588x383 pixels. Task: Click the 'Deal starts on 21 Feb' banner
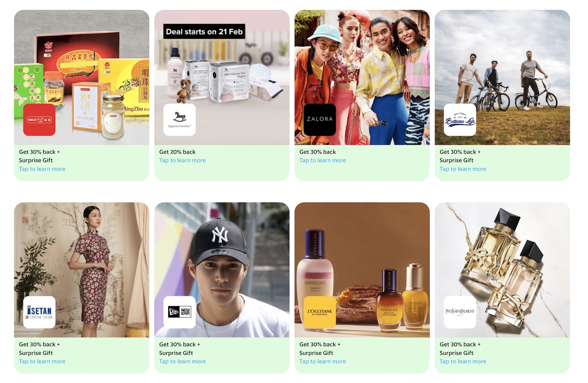tap(204, 31)
